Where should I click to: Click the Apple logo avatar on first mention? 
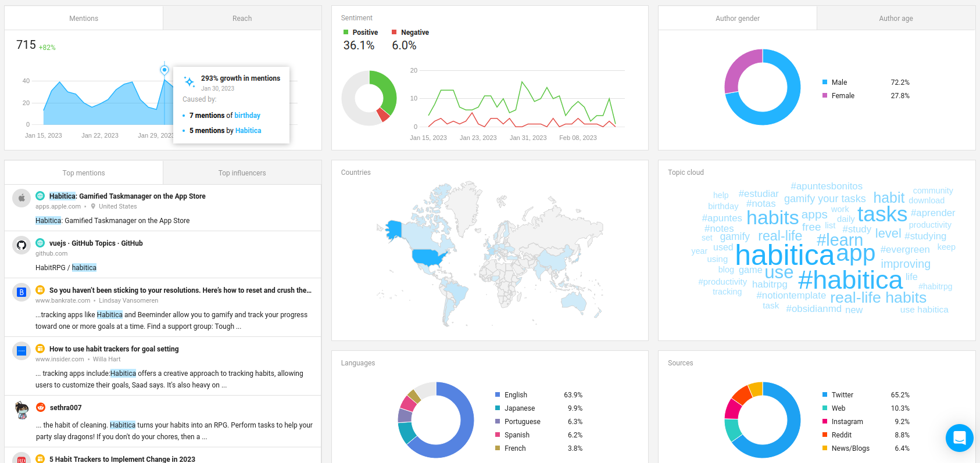(22, 198)
